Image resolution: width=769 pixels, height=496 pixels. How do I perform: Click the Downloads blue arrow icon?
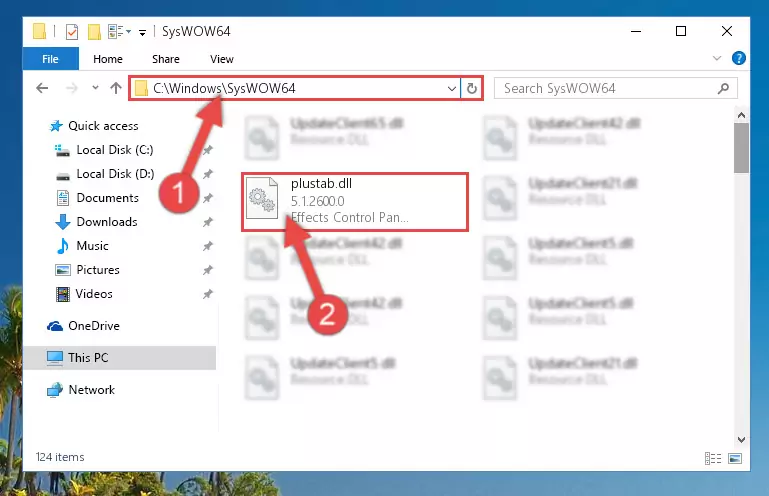(x=63, y=222)
